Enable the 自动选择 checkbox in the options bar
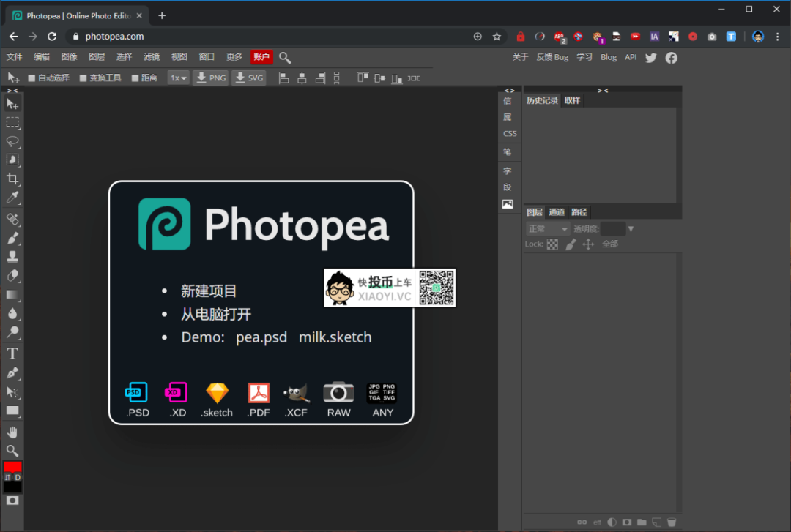Viewport: 791px width, 532px height. [31, 78]
